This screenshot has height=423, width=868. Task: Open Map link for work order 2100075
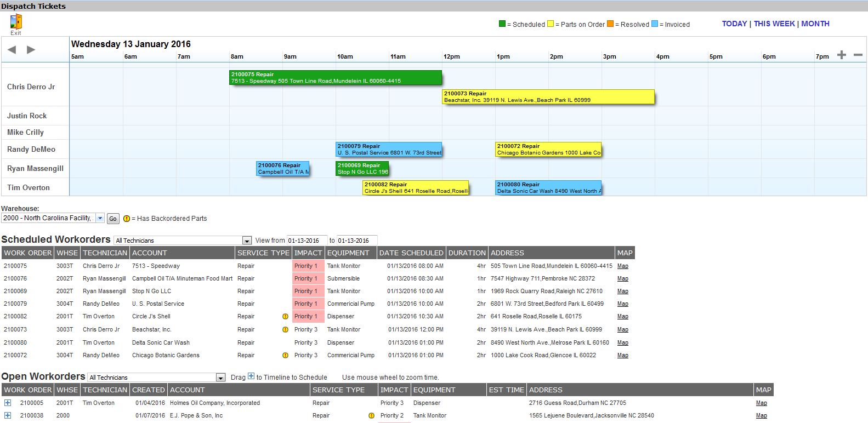[623, 266]
